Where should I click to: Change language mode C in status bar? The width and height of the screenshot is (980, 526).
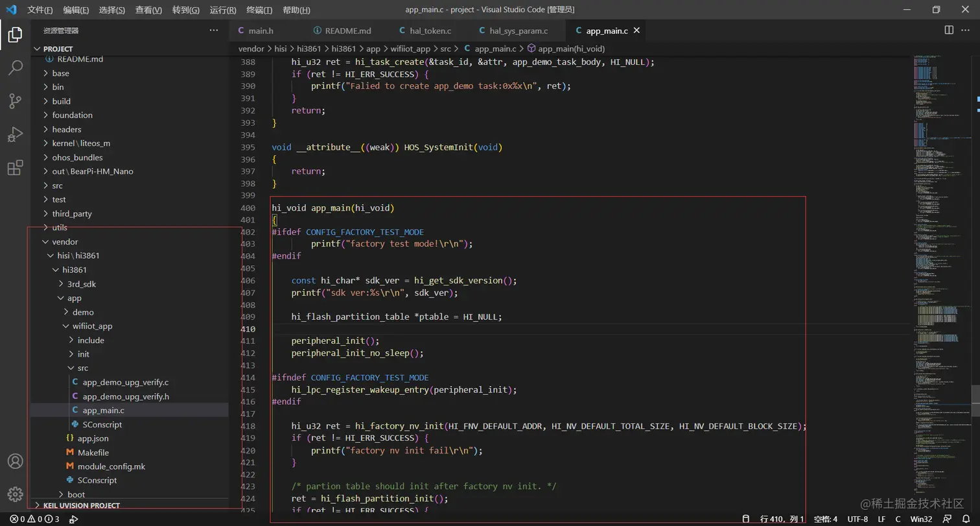898,519
